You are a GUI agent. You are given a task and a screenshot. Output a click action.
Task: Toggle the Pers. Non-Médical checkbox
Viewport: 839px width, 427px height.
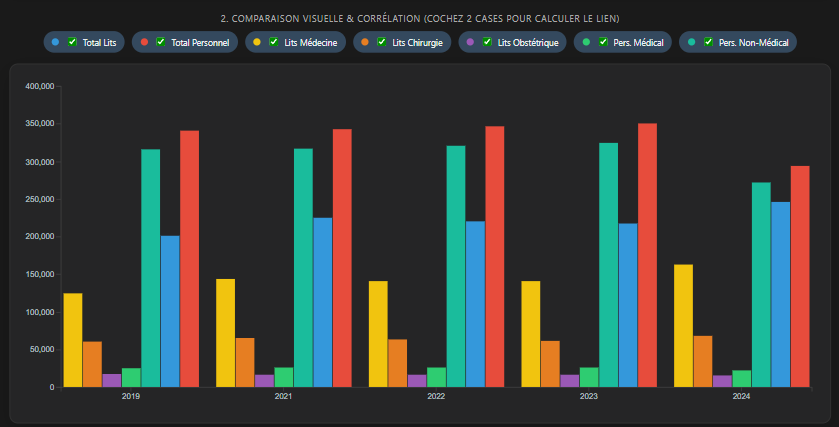click(708, 42)
